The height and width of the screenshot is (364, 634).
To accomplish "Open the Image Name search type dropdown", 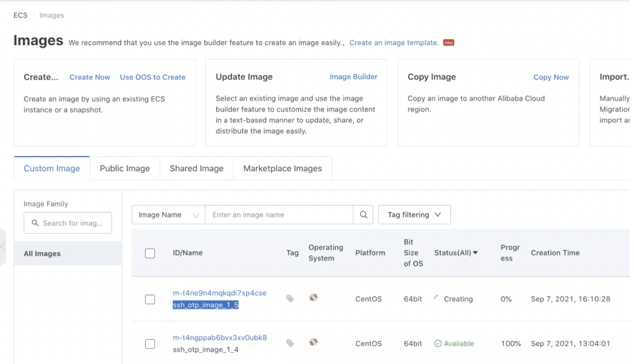I will click(168, 215).
